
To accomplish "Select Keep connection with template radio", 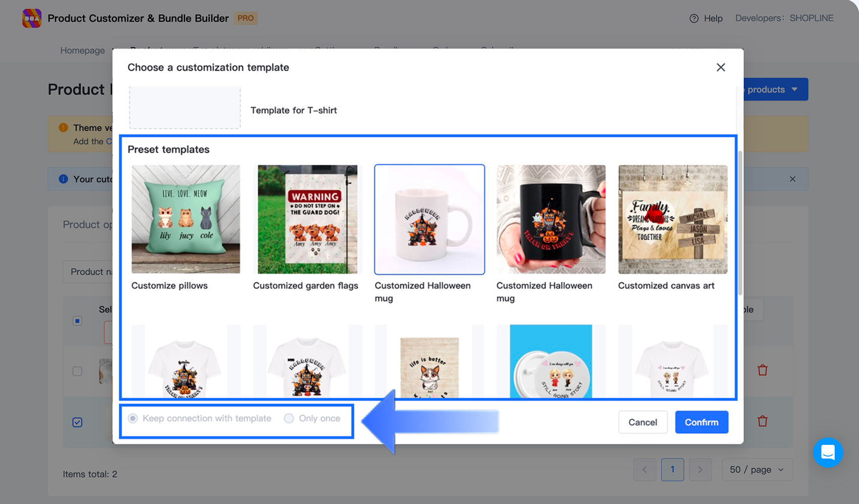I will (133, 418).
